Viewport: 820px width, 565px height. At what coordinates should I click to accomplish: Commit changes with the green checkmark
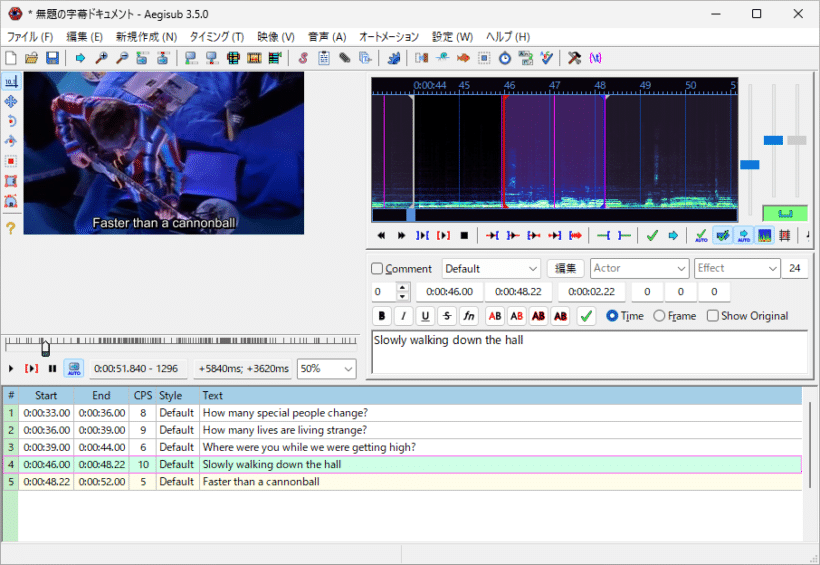coord(586,316)
